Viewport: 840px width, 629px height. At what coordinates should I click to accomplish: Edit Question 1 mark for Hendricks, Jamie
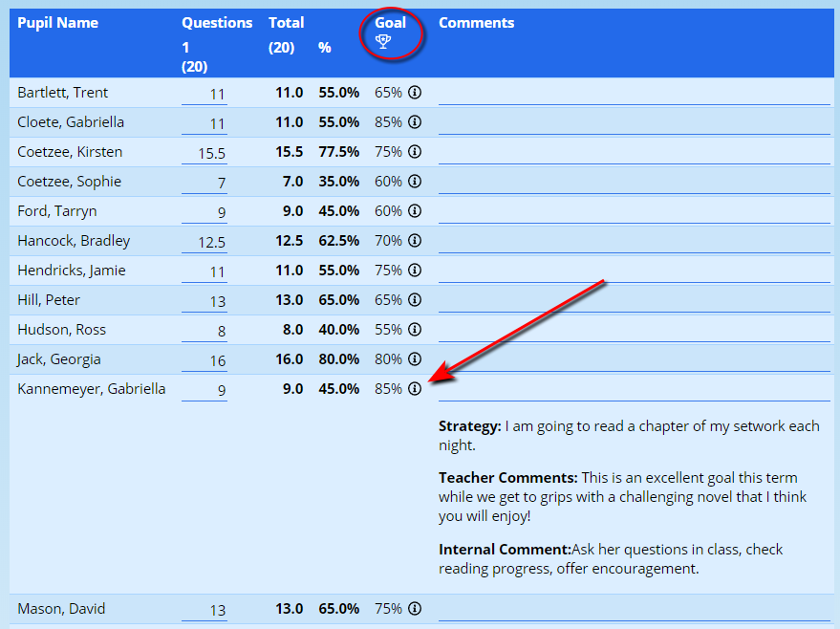tap(205, 271)
